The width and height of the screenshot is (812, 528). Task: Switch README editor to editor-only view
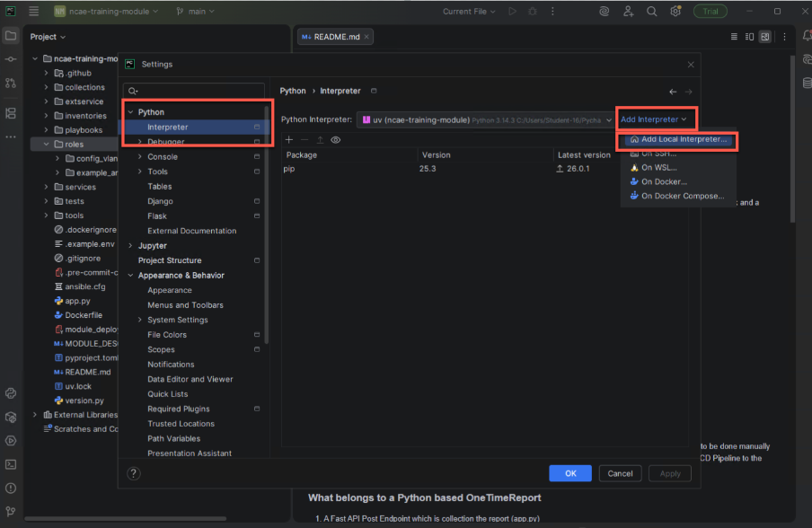(x=734, y=37)
